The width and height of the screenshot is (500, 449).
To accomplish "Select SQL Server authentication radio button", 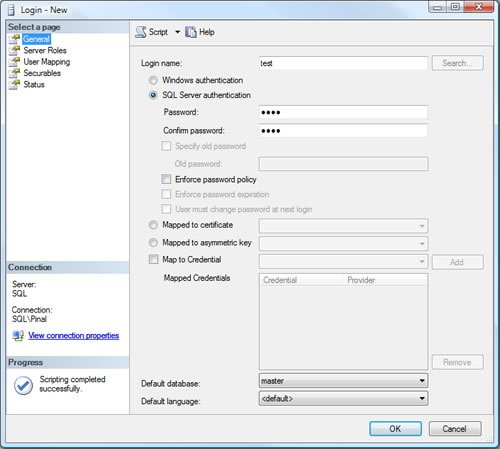I will pyautogui.click(x=153, y=95).
